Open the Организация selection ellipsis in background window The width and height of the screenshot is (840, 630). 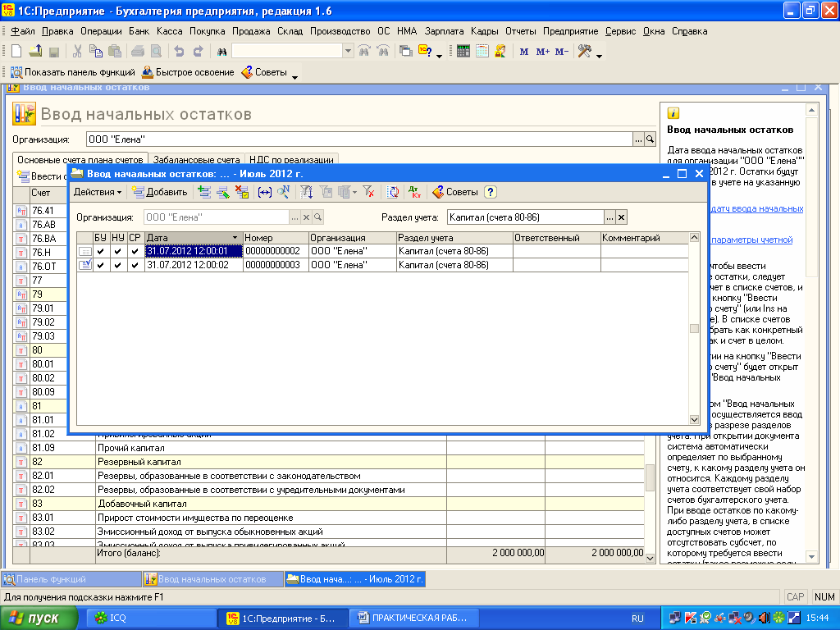point(638,139)
